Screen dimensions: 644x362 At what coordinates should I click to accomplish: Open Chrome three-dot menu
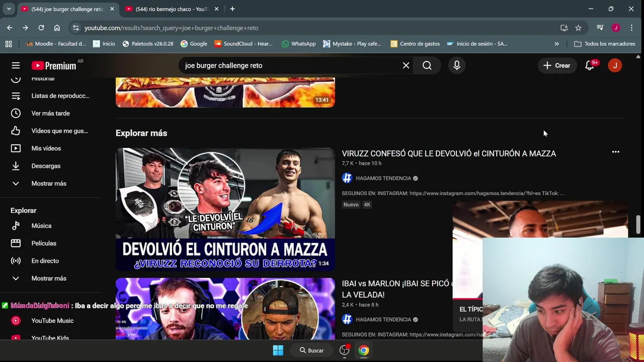tap(631, 28)
